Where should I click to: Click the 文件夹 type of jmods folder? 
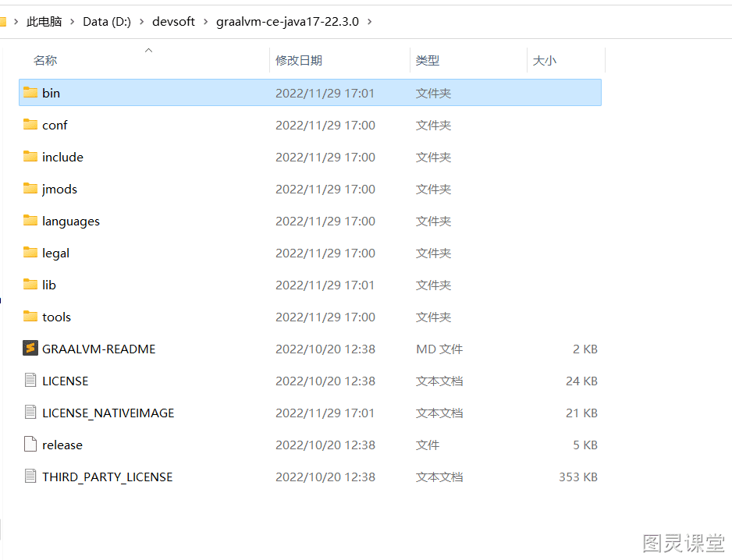point(433,189)
